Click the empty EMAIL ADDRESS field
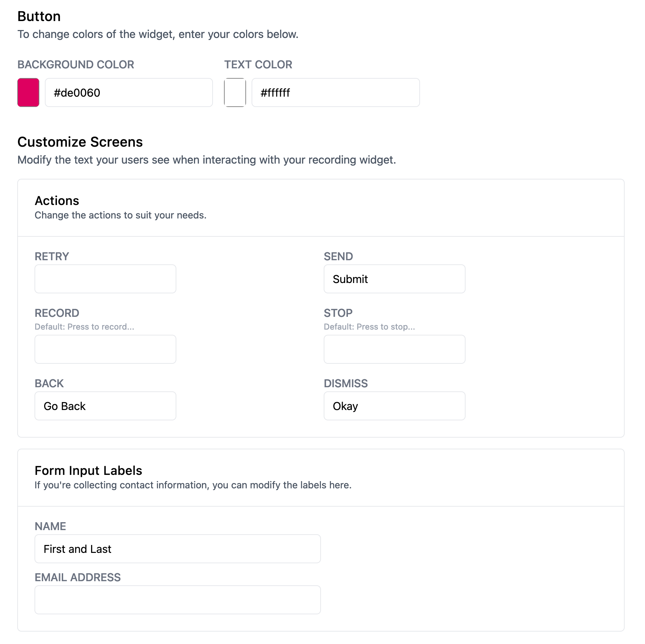Viewport: 645px width, 644px height. 177,600
